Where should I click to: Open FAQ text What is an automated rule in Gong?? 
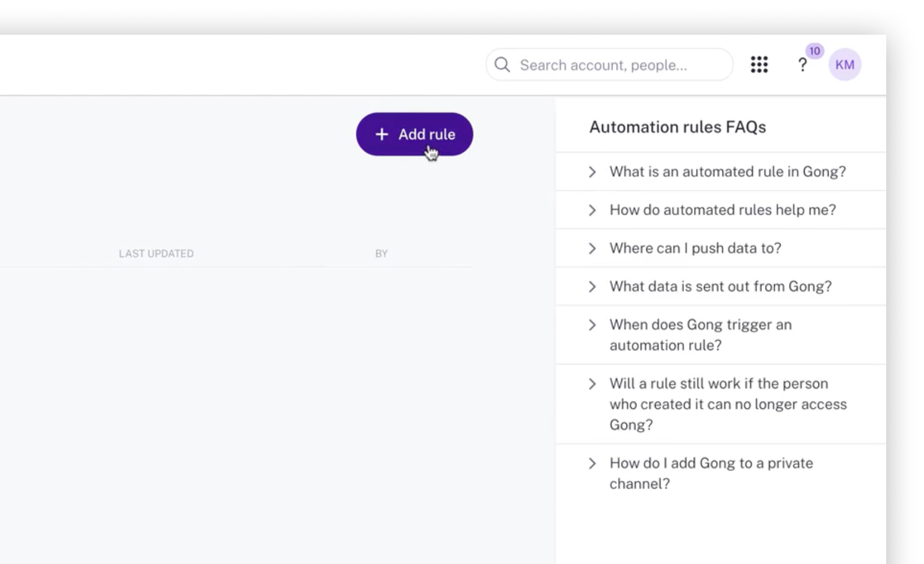coord(728,172)
